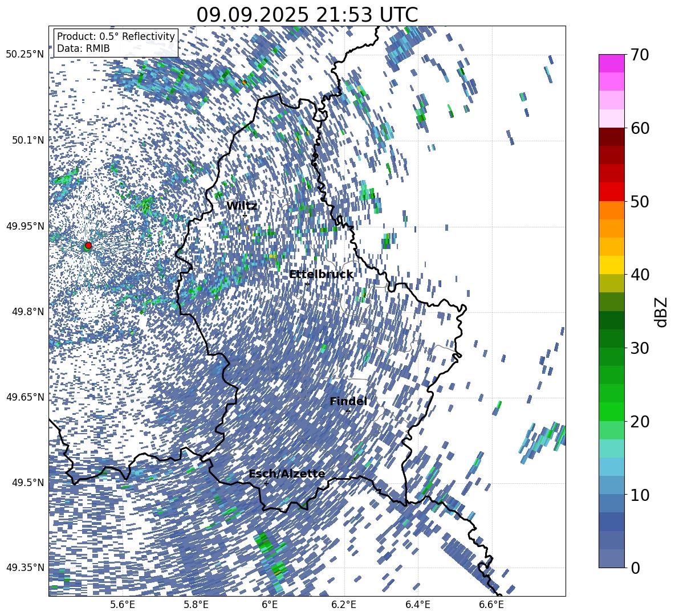
Task: Click the 6.4°E longitude label
Action: point(417,605)
